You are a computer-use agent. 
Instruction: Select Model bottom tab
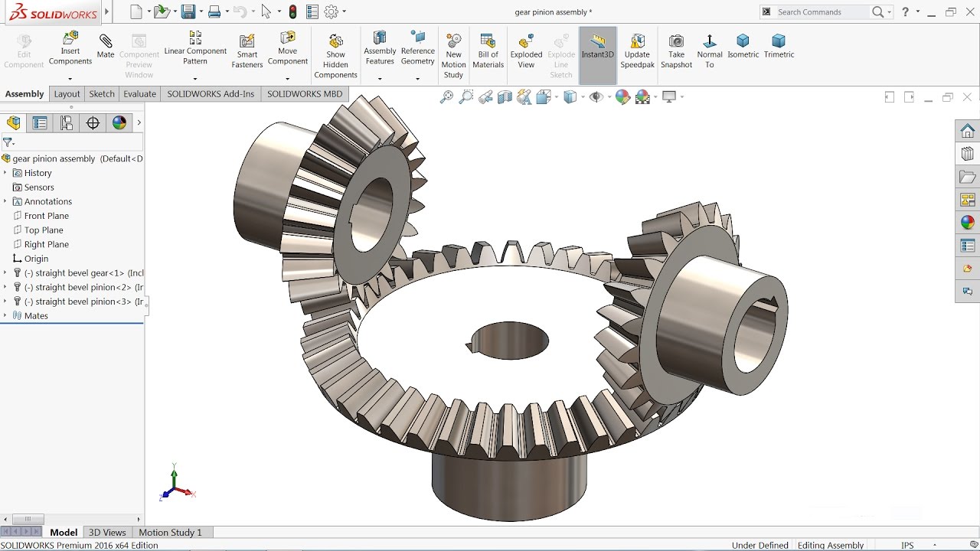tap(64, 533)
